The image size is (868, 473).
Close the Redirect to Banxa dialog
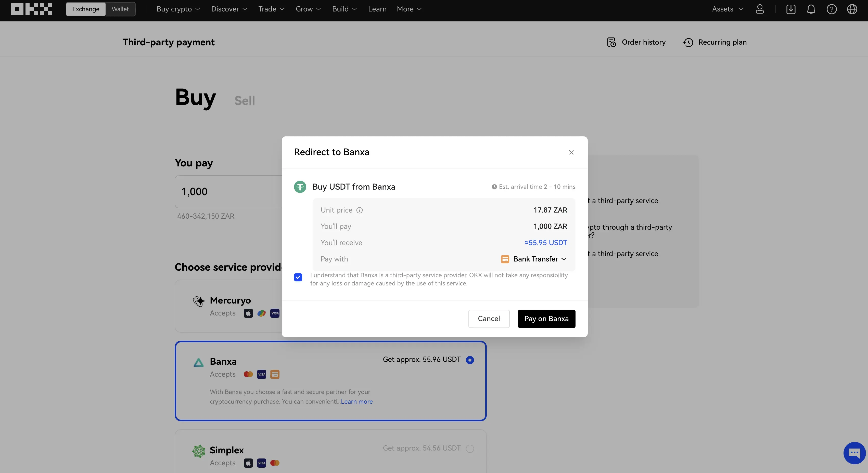point(571,152)
